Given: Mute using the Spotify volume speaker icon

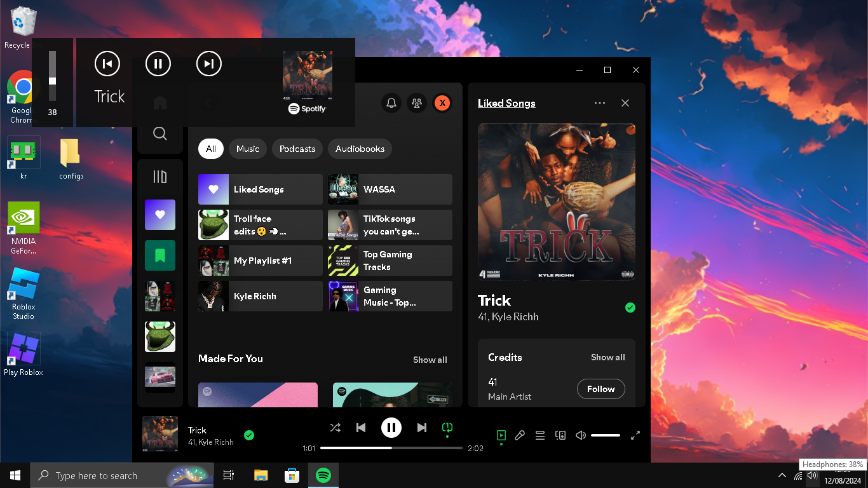Looking at the screenshot, I should [580, 435].
